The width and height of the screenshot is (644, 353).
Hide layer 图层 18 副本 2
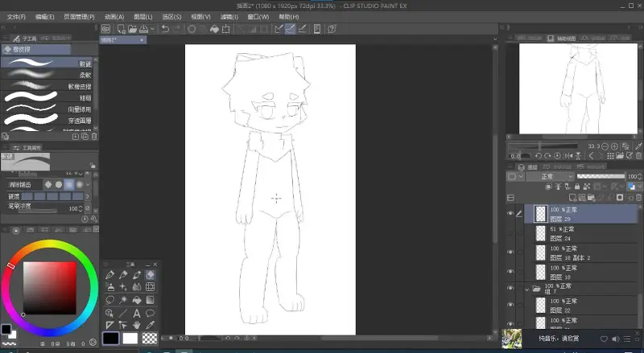pos(510,252)
